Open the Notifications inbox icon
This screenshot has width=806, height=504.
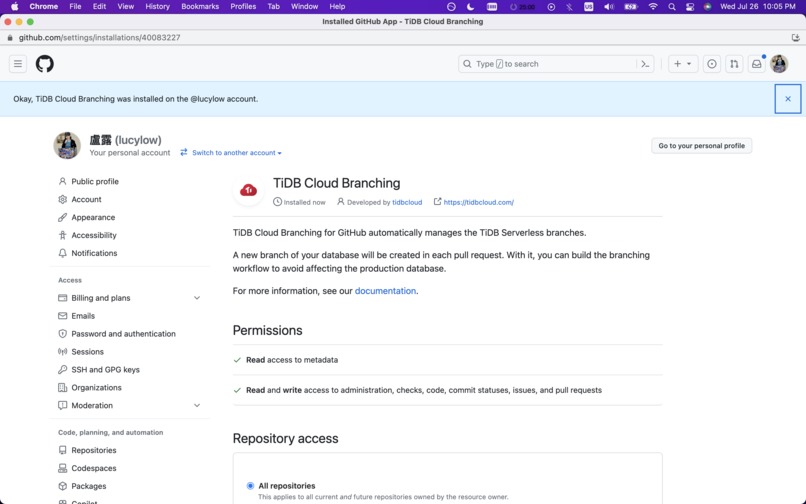click(757, 64)
